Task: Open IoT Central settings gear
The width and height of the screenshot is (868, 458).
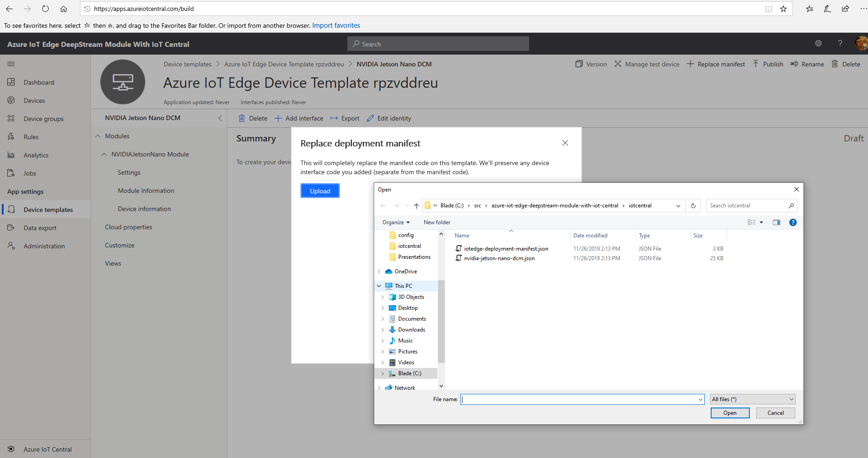Action: (x=818, y=43)
